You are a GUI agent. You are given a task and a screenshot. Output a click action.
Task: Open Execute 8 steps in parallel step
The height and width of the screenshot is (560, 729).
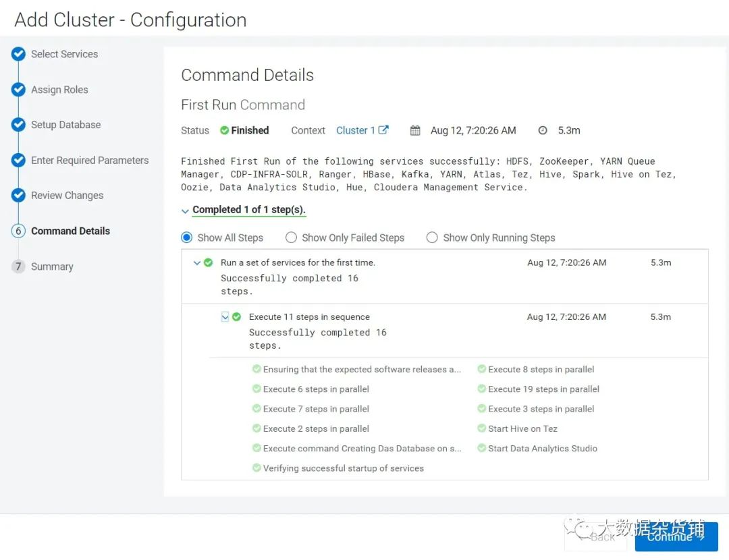click(x=541, y=370)
